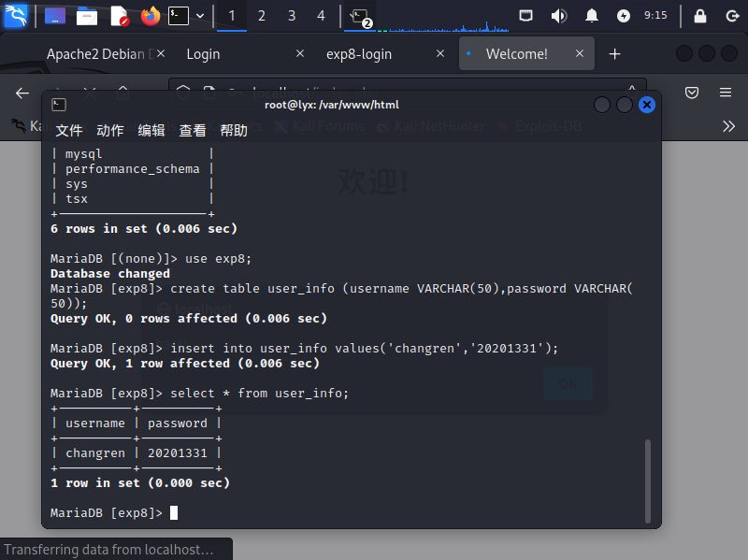Maximize the terminal window

coord(625,105)
